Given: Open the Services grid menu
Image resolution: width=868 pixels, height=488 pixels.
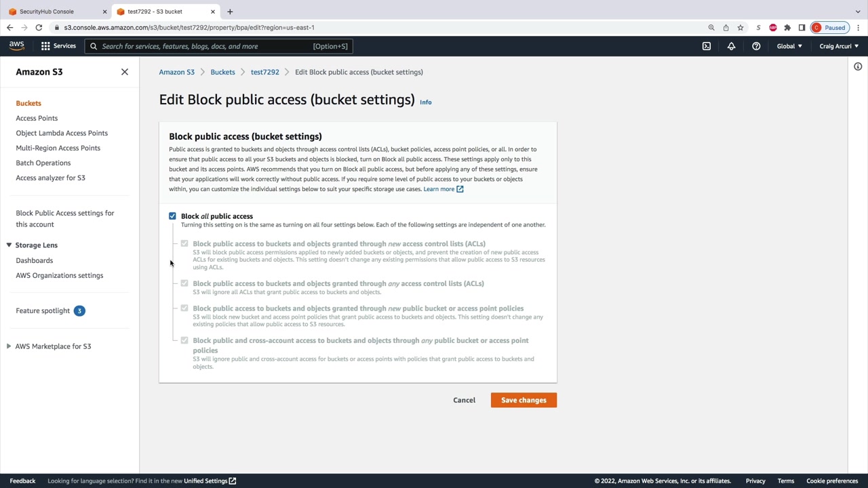Looking at the screenshot, I should tap(58, 46).
